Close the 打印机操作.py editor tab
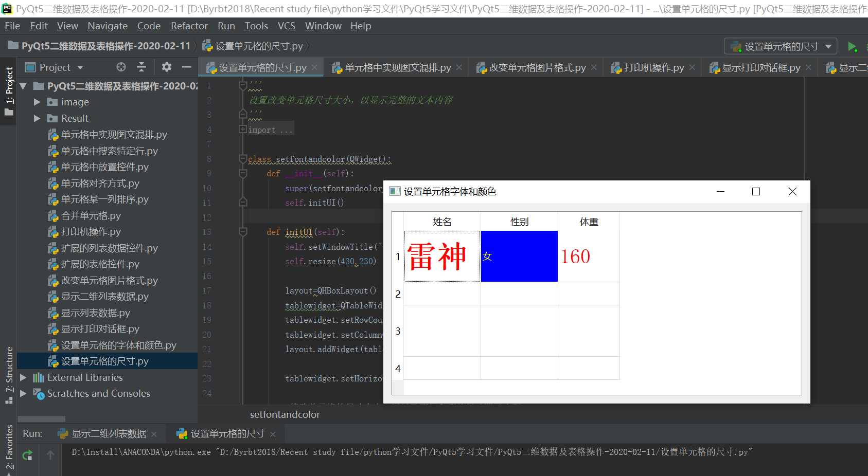The image size is (868, 476). tap(692, 67)
